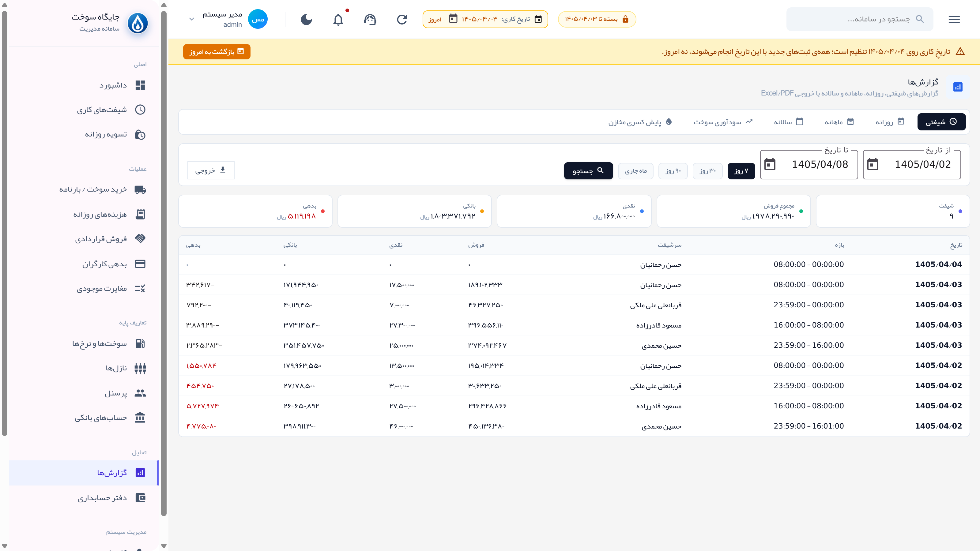Open داشبورد from sidebar
The width and height of the screenshot is (980, 551).
click(84, 85)
